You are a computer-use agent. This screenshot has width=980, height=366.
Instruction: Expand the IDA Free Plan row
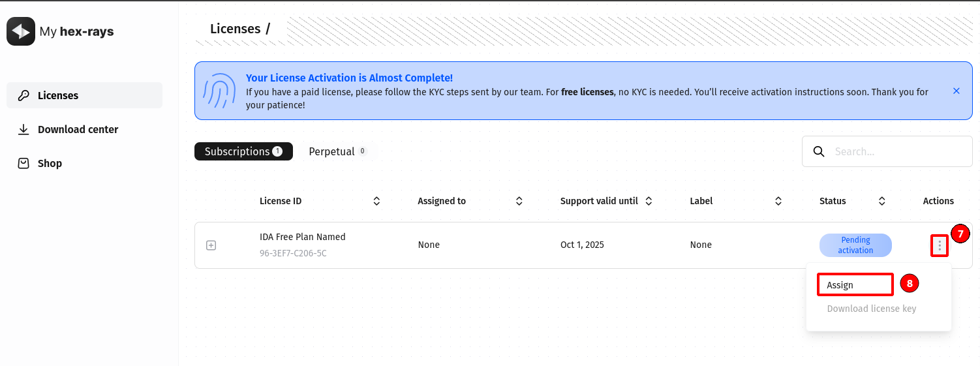pyautogui.click(x=211, y=245)
